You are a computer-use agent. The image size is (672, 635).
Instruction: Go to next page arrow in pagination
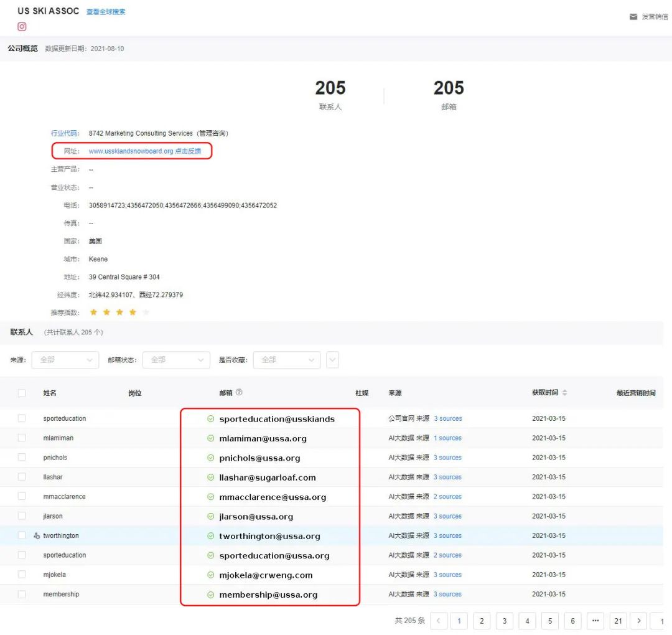tap(638, 621)
